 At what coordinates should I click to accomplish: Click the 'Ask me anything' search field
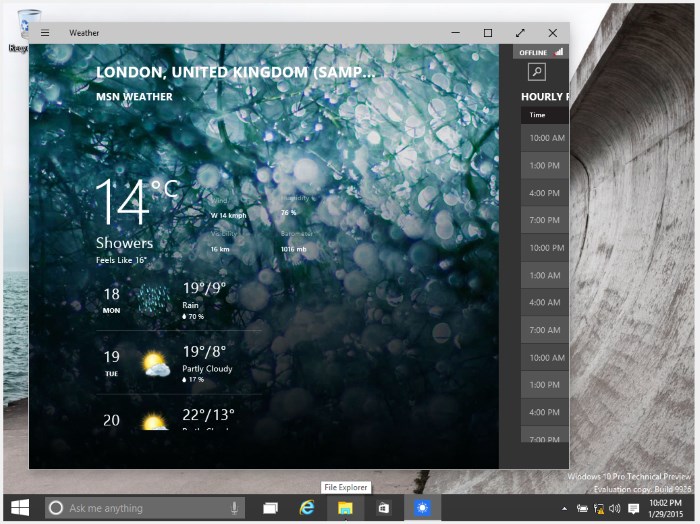(x=145, y=508)
